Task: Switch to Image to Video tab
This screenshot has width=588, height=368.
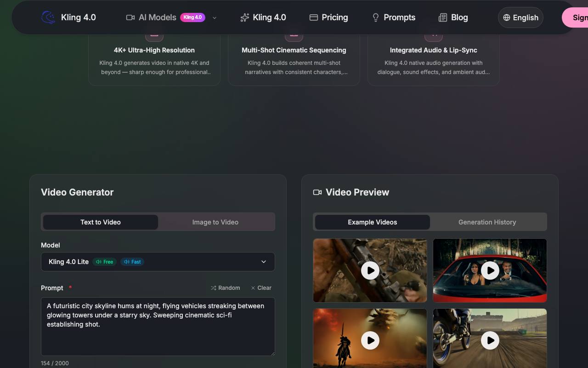Action: point(215,222)
